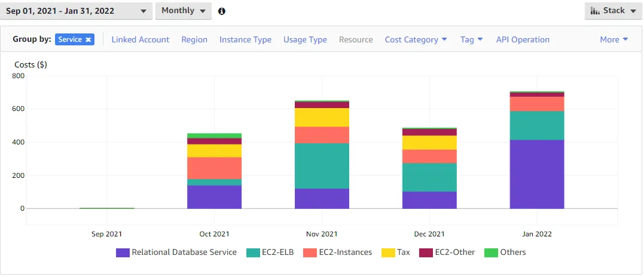Open the Stack chart type dropdown
Image resolution: width=644 pixels, height=277 pixels.
(x=613, y=11)
